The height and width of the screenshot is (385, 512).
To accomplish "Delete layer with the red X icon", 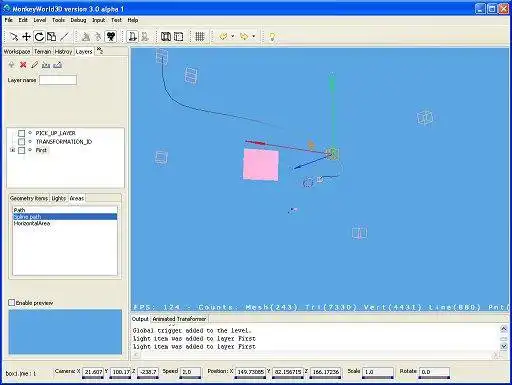I will (23, 65).
